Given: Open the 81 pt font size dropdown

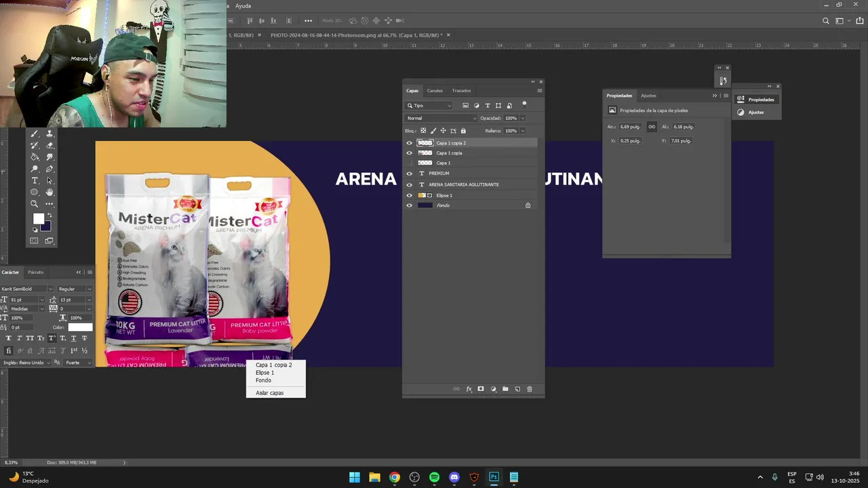Looking at the screenshot, I should 42,300.
